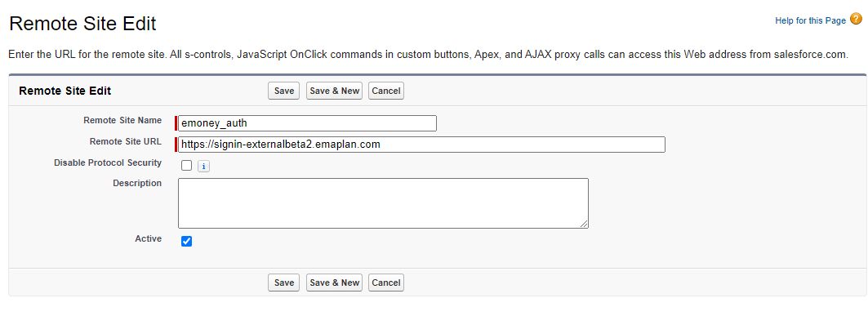Click the orange help question mark icon
Image resolution: width=868 pixels, height=316 pixels.
(x=856, y=20)
